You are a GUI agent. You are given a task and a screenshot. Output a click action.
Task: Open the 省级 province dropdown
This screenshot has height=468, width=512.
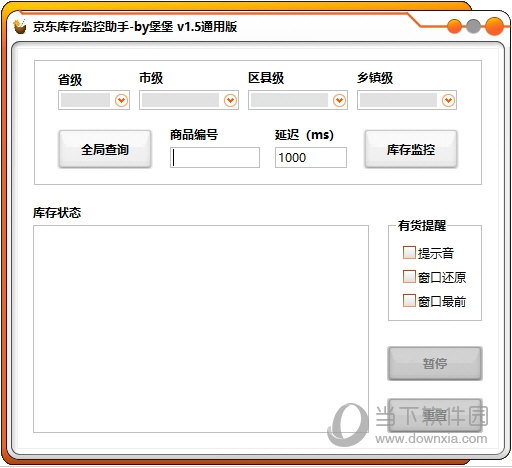point(94,100)
